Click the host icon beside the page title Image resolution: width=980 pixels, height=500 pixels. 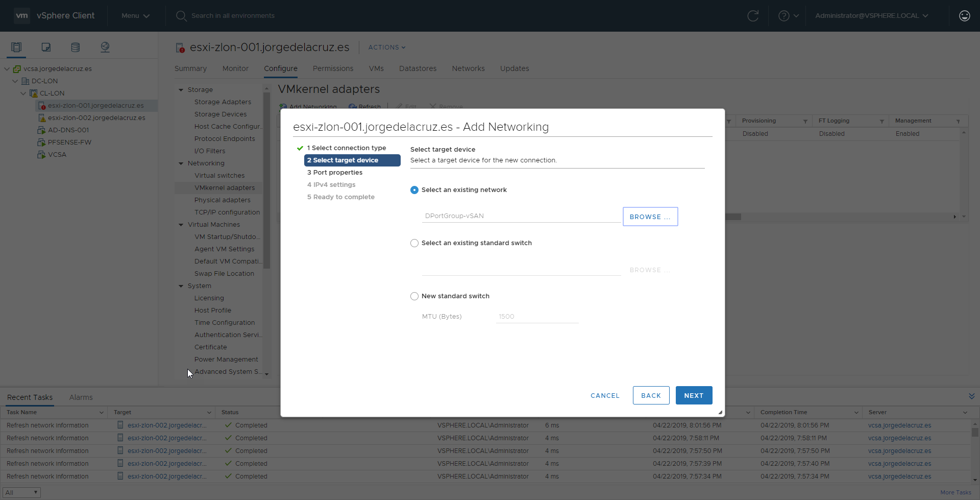click(x=180, y=48)
